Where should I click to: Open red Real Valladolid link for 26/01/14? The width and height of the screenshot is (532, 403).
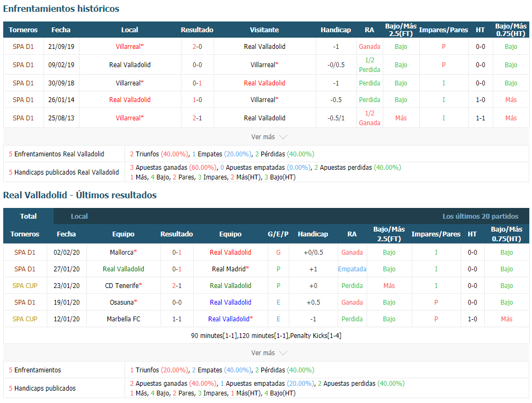129,100
